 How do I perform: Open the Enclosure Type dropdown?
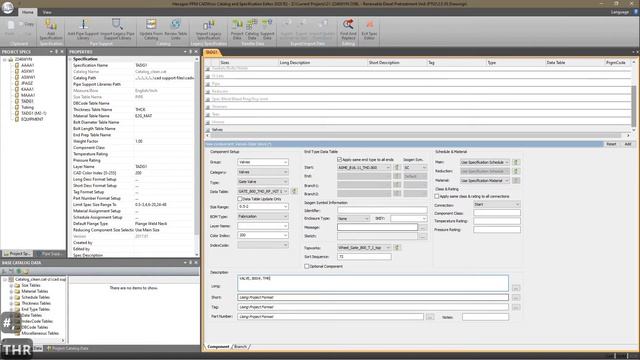click(x=353, y=218)
